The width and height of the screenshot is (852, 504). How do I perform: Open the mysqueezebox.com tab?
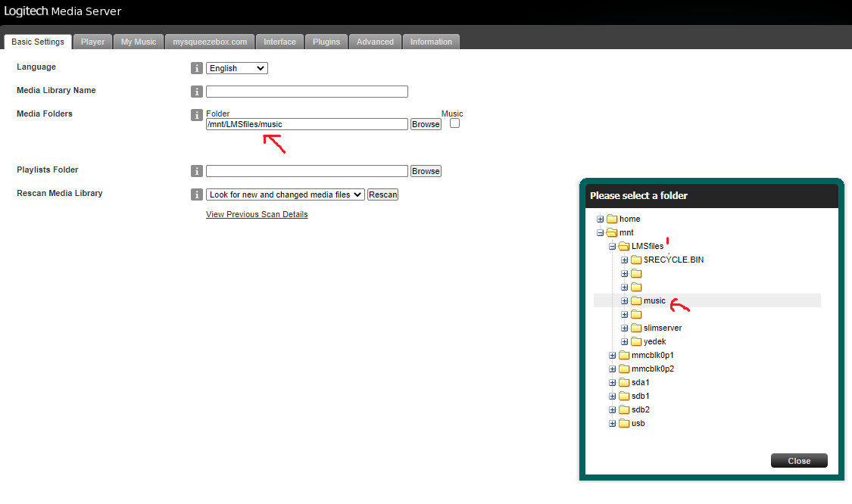click(x=210, y=42)
